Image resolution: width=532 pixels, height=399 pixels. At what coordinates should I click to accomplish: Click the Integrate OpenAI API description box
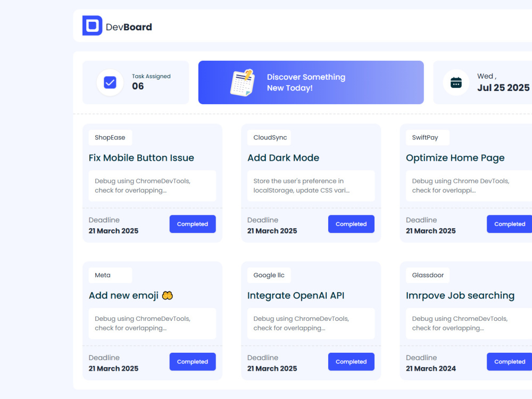pyautogui.click(x=311, y=323)
